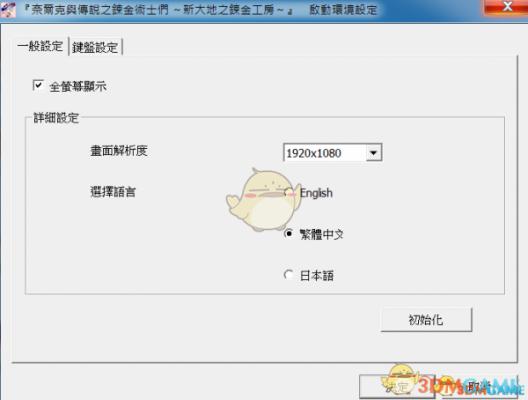Open the resolution dropdown arrow
The width and height of the screenshot is (528, 400).
[373, 153]
